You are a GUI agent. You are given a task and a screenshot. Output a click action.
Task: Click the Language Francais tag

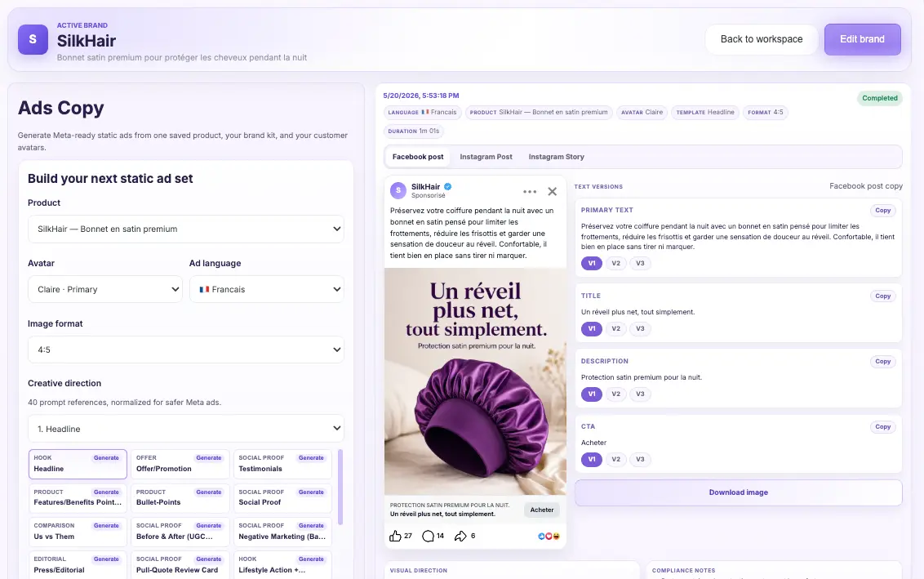(422, 112)
